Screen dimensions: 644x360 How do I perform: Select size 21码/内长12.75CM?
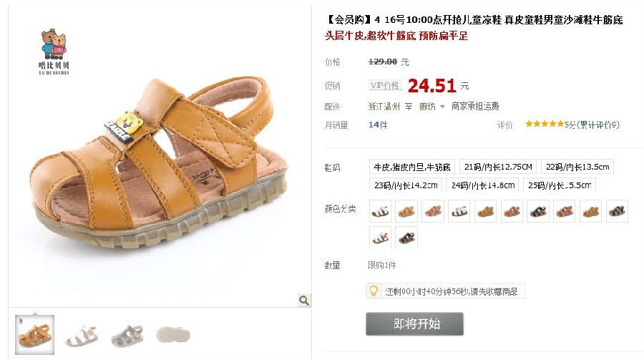(498, 167)
